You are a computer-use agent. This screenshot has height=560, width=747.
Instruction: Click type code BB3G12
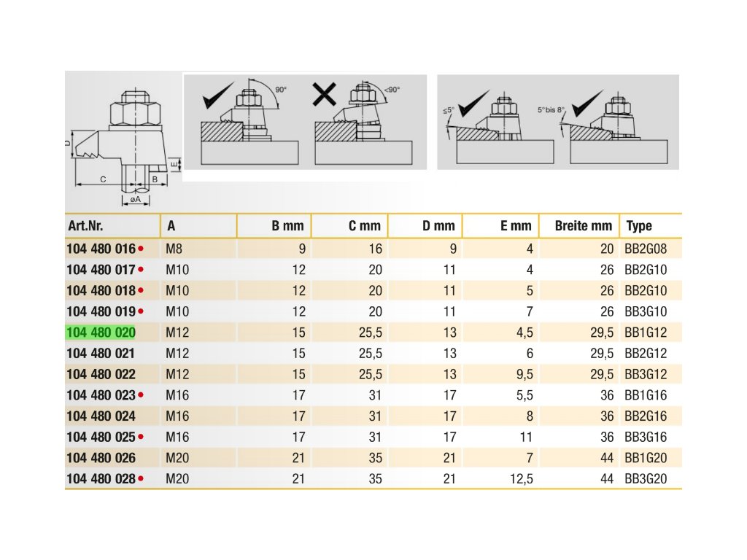(x=646, y=374)
